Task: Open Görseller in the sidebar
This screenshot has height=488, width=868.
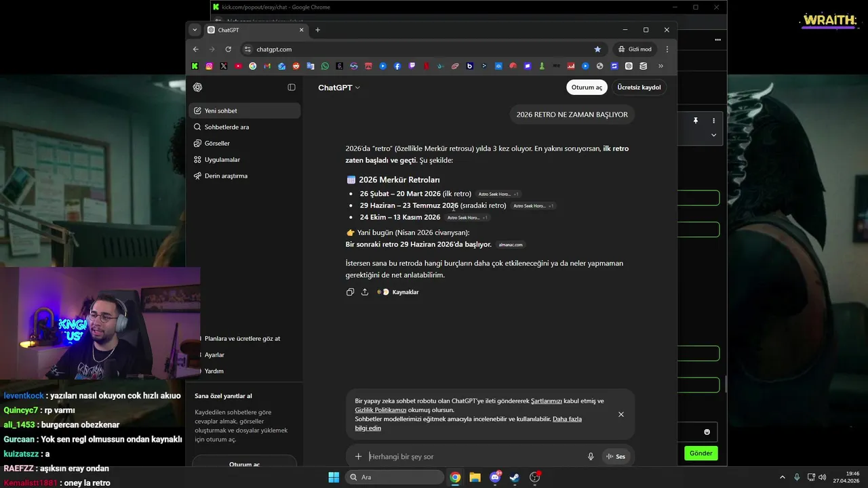Action: [x=244, y=143]
